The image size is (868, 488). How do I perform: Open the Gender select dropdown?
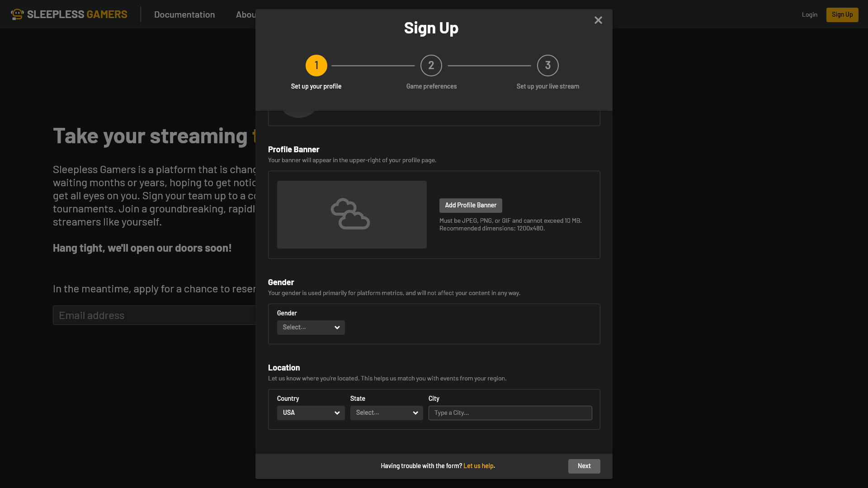click(311, 328)
